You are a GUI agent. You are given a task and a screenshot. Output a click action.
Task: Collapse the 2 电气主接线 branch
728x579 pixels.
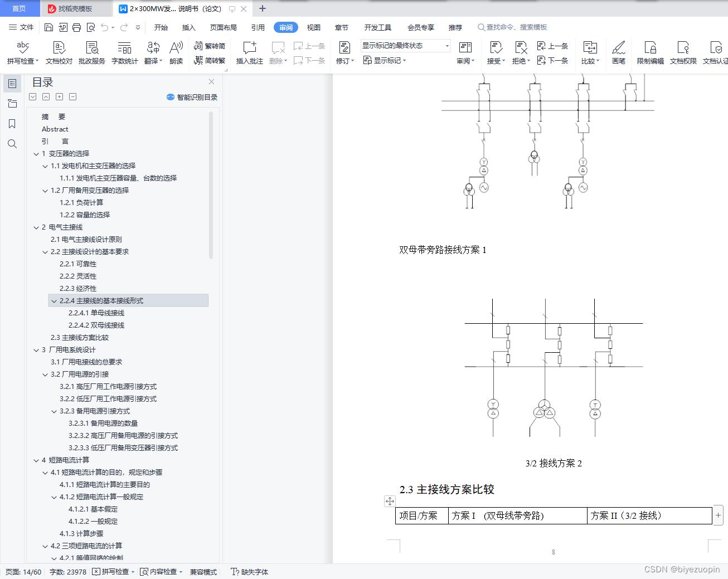[x=36, y=227]
